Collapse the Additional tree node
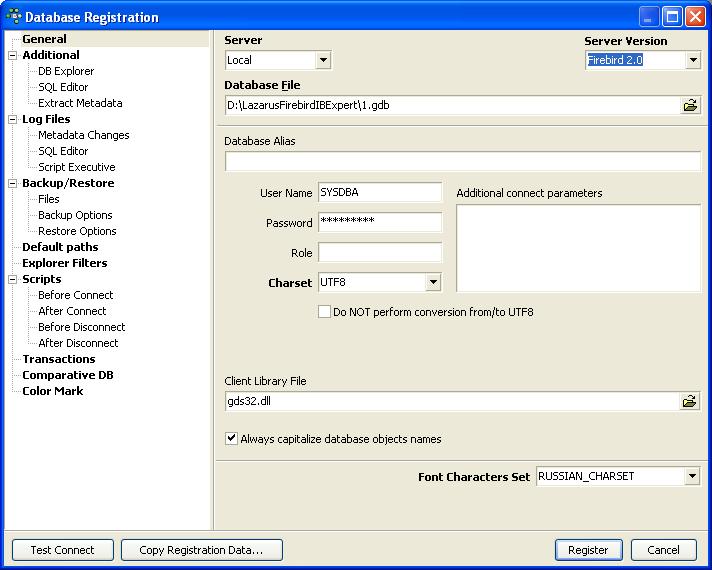Screen dimensions: 712x570 (13, 55)
